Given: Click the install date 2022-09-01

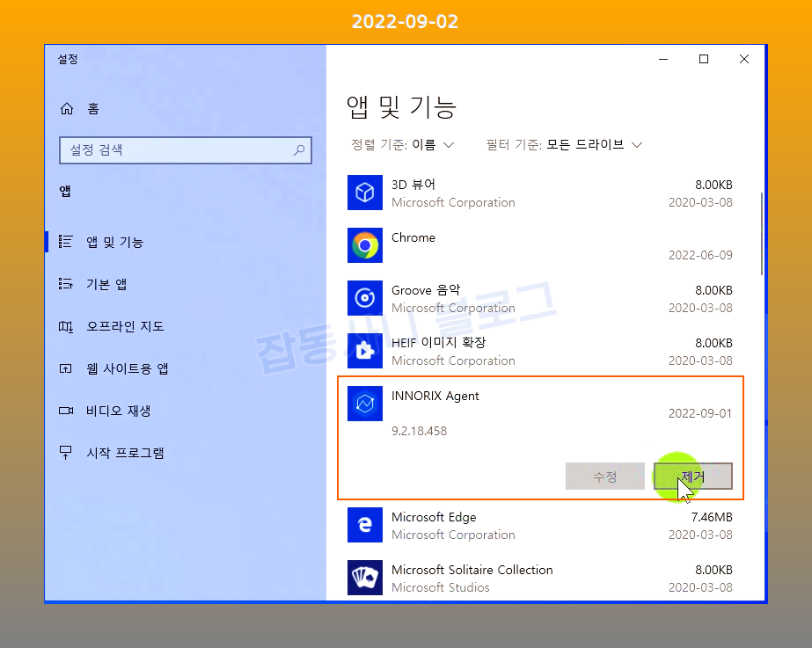Looking at the screenshot, I should [700, 413].
